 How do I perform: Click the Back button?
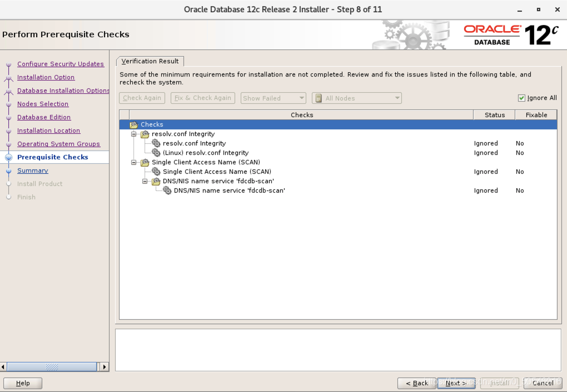417,383
